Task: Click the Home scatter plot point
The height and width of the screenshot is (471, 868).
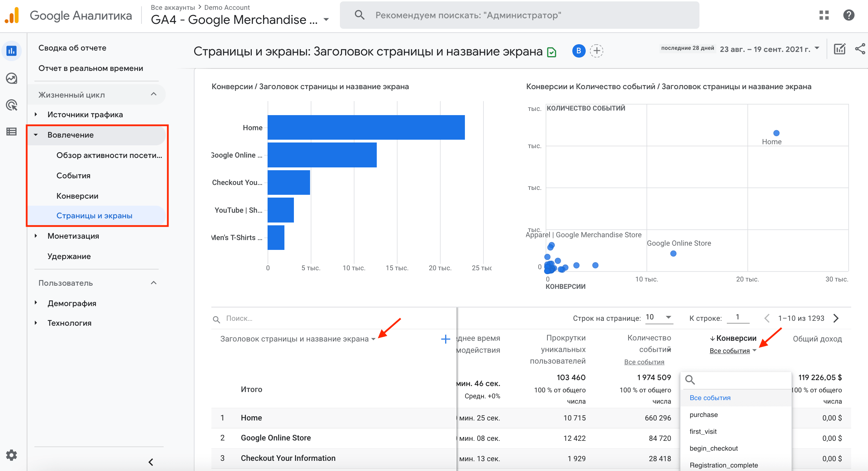Action: tap(776, 133)
